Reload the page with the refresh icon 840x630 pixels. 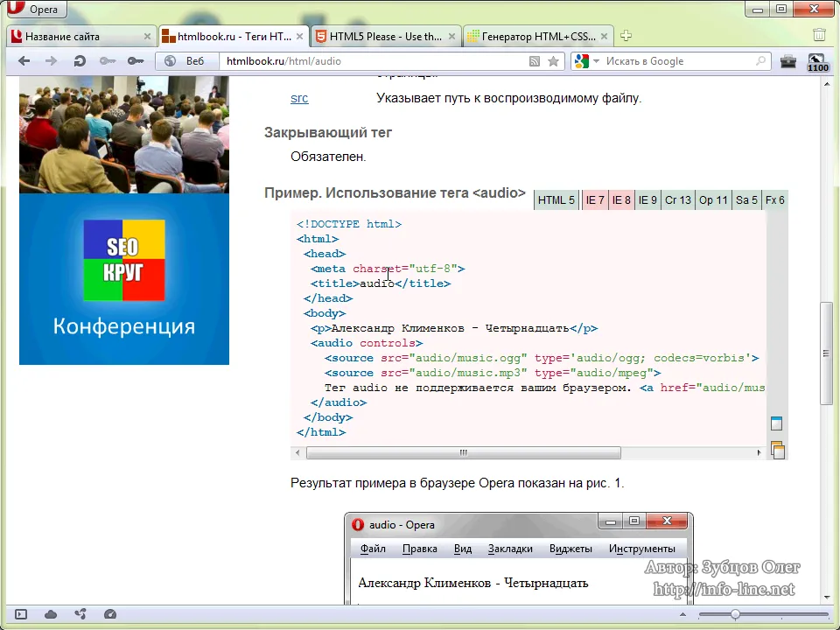80,61
